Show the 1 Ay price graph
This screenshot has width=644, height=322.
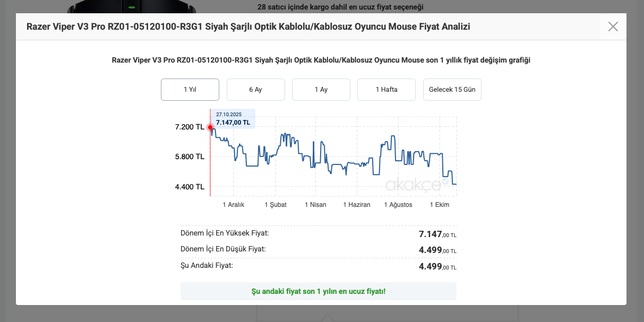click(321, 90)
